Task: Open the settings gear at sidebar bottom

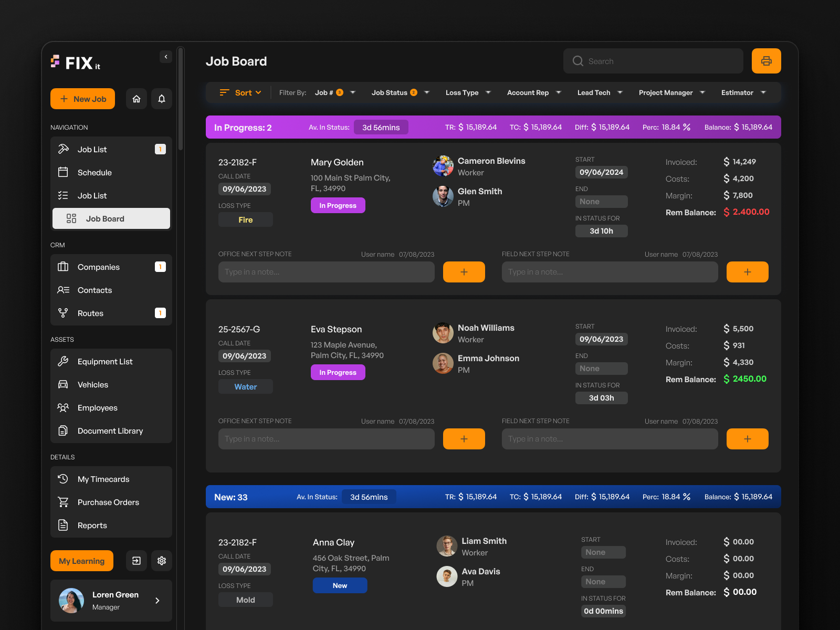Action: point(161,561)
